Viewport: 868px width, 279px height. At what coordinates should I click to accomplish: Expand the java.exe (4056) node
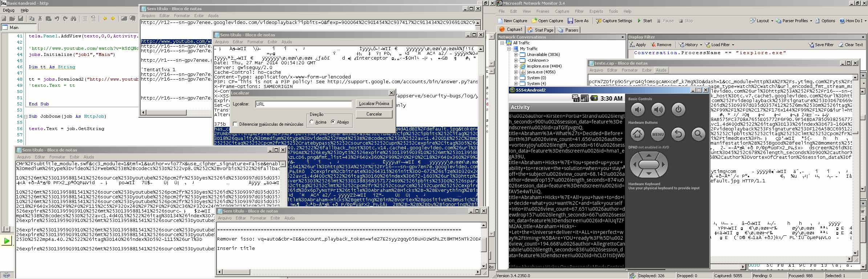(516, 72)
